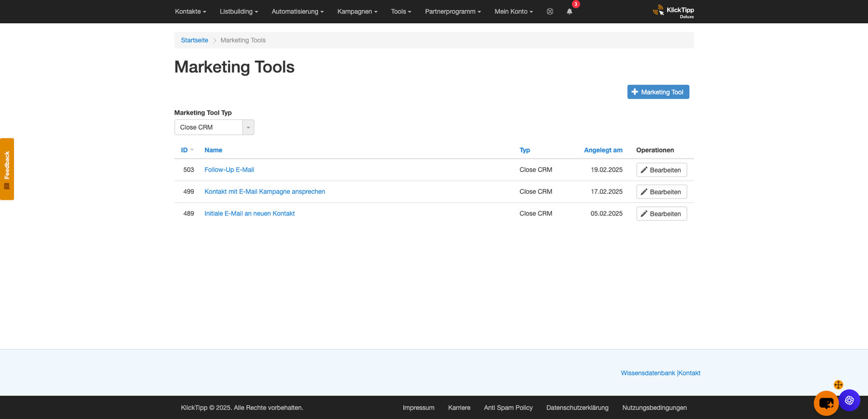Image resolution: width=868 pixels, height=419 pixels.
Task: Open the Nutzungsbedingungen link
Action: (x=654, y=408)
